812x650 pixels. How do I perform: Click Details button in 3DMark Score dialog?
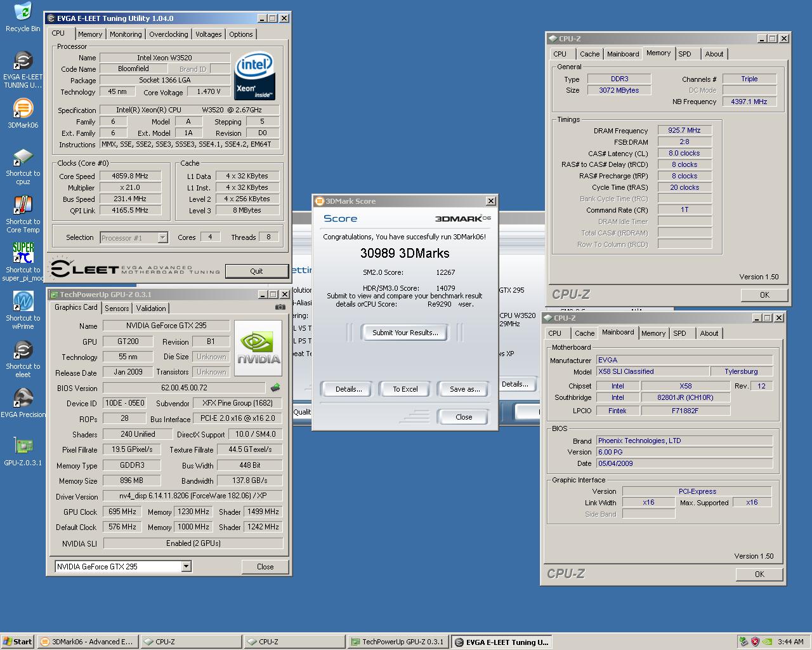(x=348, y=389)
